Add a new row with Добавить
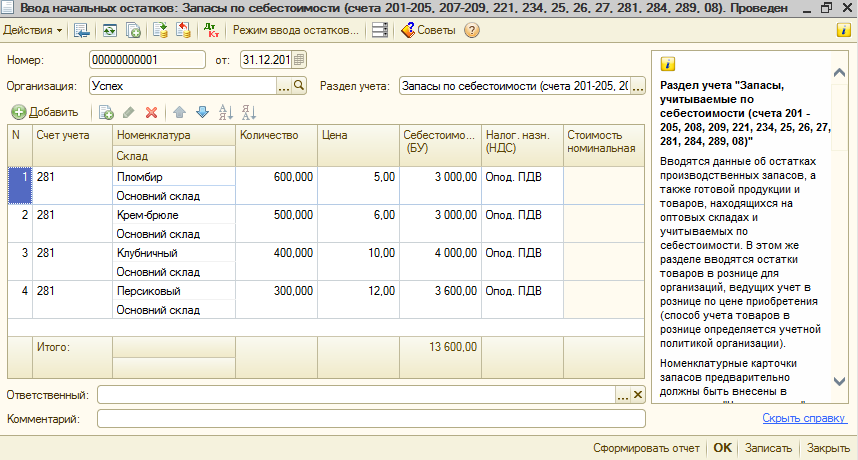This screenshot has height=460, width=858. [x=45, y=112]
